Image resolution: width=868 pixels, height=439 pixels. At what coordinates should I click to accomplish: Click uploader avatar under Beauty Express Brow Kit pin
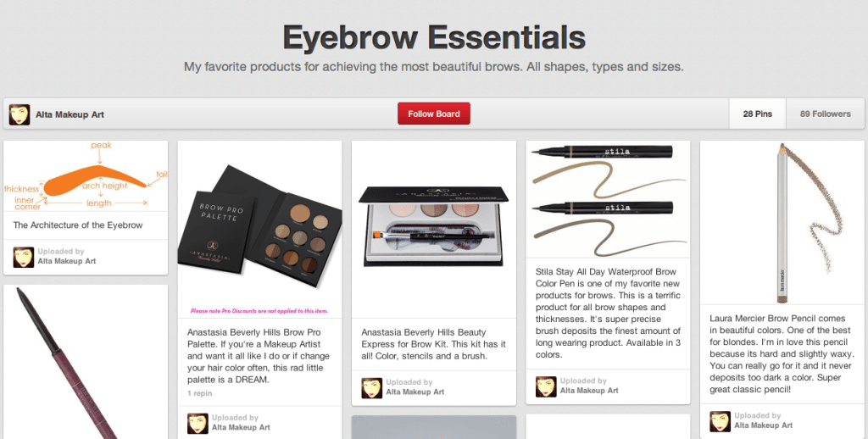[372, 388]
